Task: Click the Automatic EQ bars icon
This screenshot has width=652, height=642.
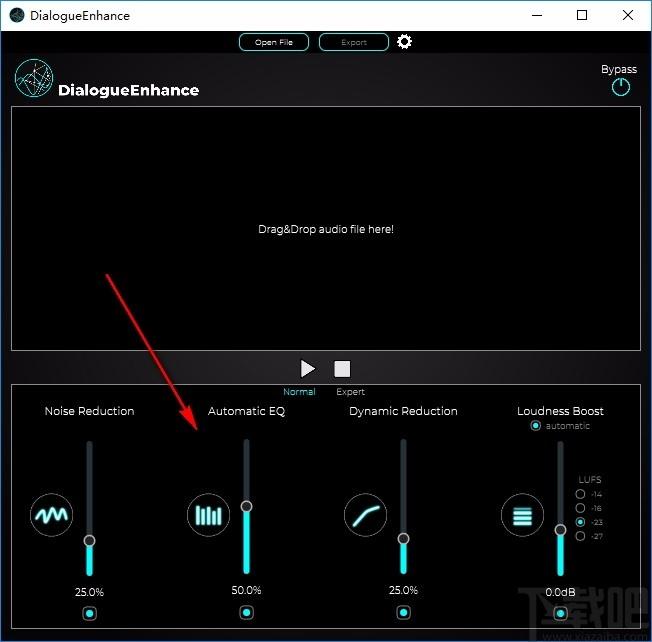Action: point(208,515)
